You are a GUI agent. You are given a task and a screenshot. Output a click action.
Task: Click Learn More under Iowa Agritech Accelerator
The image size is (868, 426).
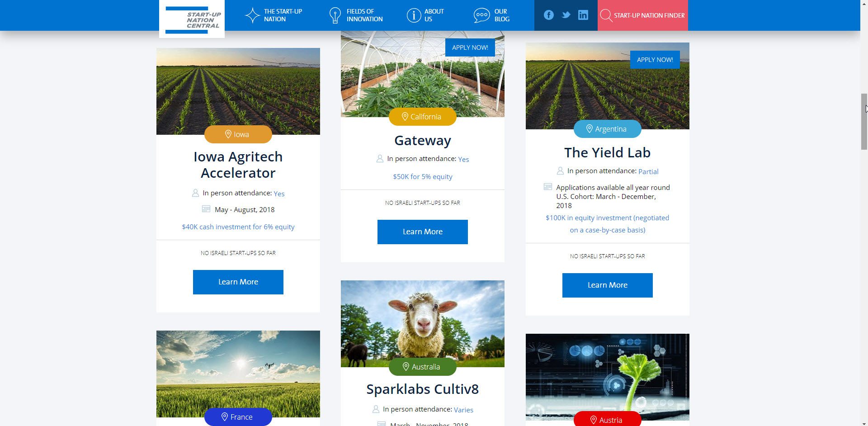[238, 282]
